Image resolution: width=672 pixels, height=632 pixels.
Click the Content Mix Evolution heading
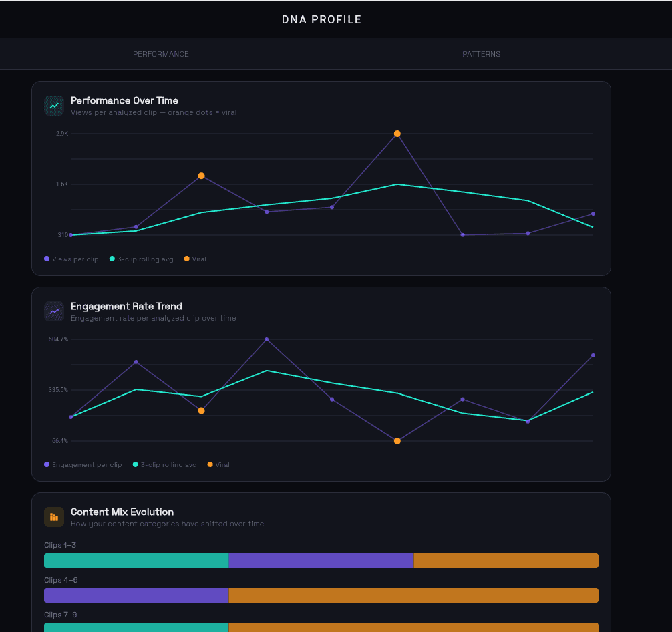point(122,512)
